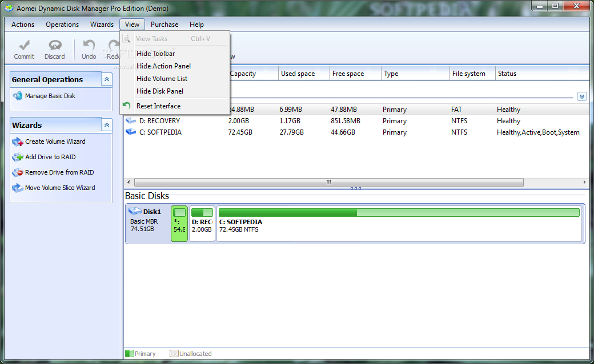Click the 851.58MB free space cell

(x=346, y=121)
